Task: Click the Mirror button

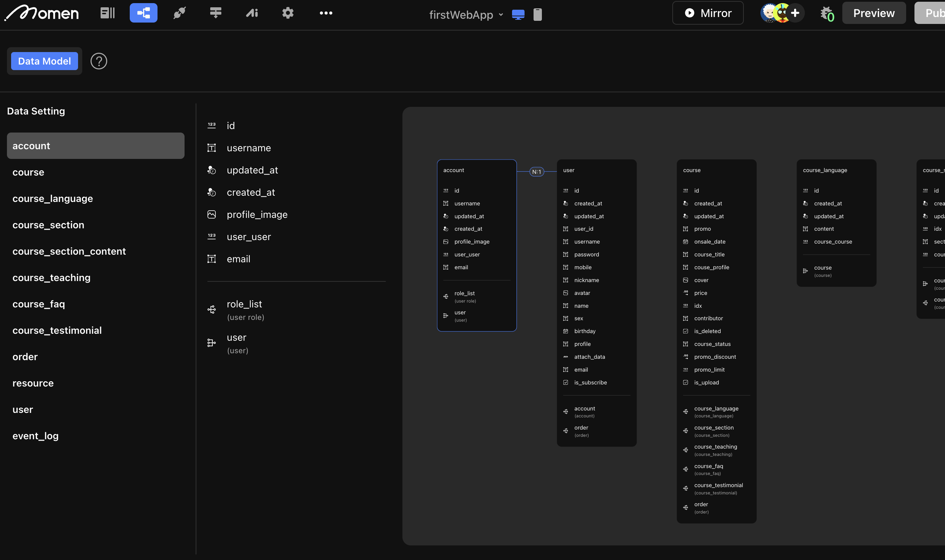Action: 708,13
